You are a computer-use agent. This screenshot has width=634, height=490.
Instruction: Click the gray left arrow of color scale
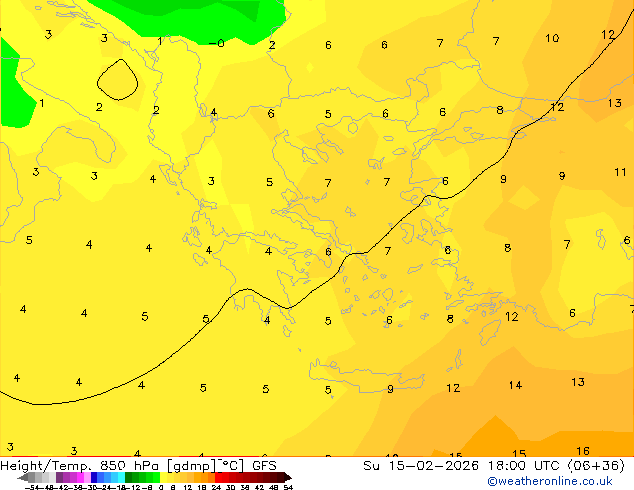(x=23, y=477)
